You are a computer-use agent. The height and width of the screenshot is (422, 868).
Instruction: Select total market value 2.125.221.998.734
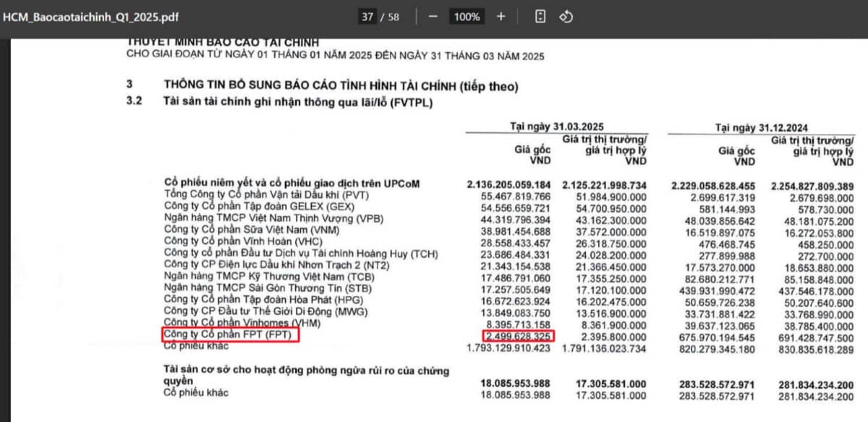tap(605, 185)
